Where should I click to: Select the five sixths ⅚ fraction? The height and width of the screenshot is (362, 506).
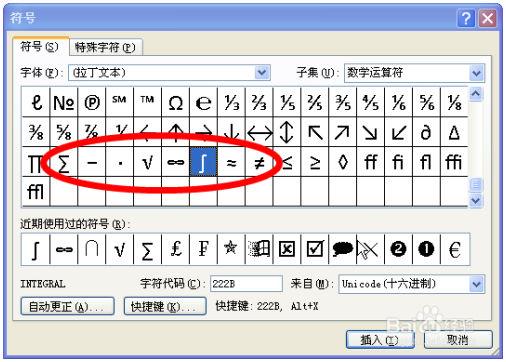tap(427, 102)
